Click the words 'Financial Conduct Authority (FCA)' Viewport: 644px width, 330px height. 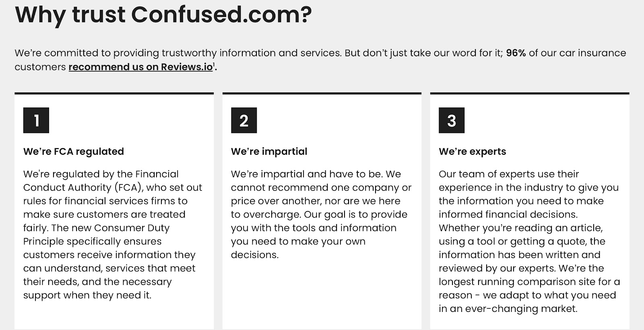[101, 181]
